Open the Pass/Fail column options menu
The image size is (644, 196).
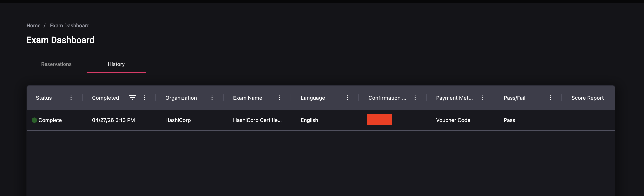(x=550, y=98)
